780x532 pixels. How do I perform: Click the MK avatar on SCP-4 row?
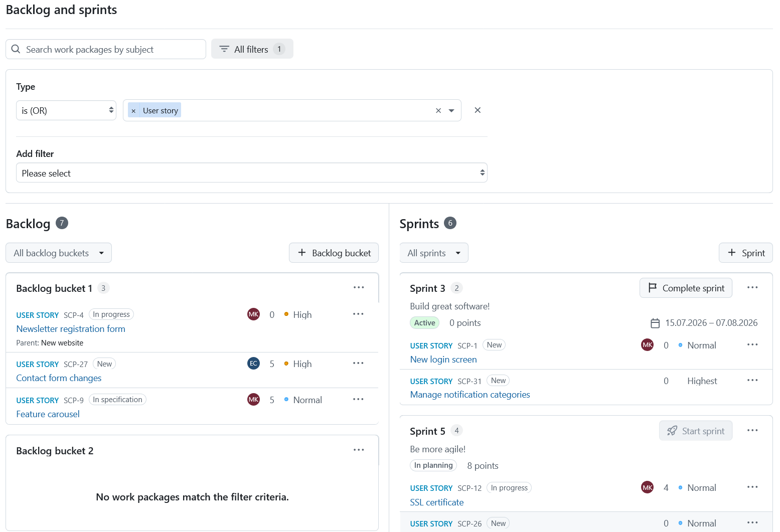(254, 314)
